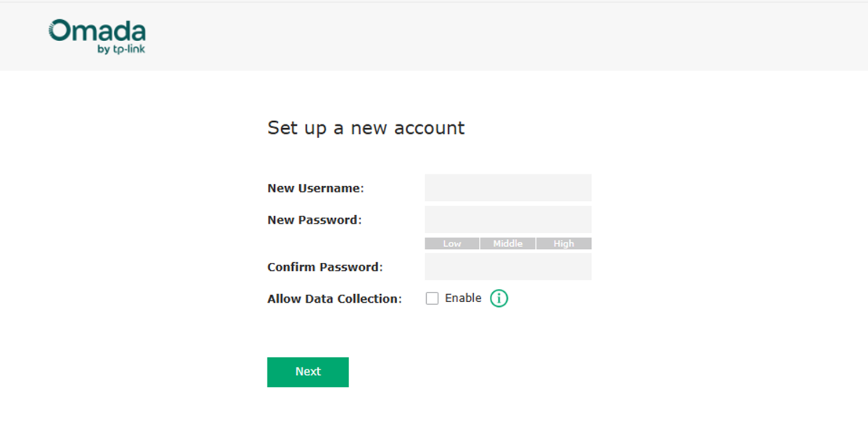
Task: Click the "mada" letters of the Omada wordmark
Action: tap(108, 32)
